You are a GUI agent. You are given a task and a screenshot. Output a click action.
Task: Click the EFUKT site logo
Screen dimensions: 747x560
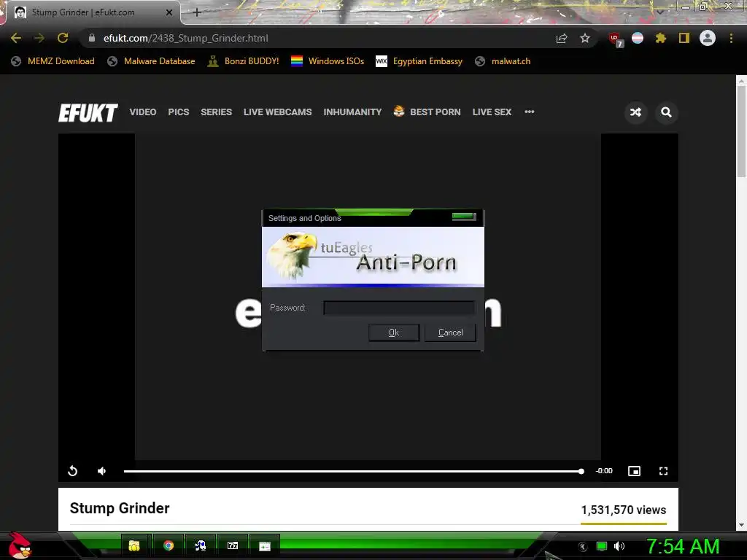click(x=88, y=113)
